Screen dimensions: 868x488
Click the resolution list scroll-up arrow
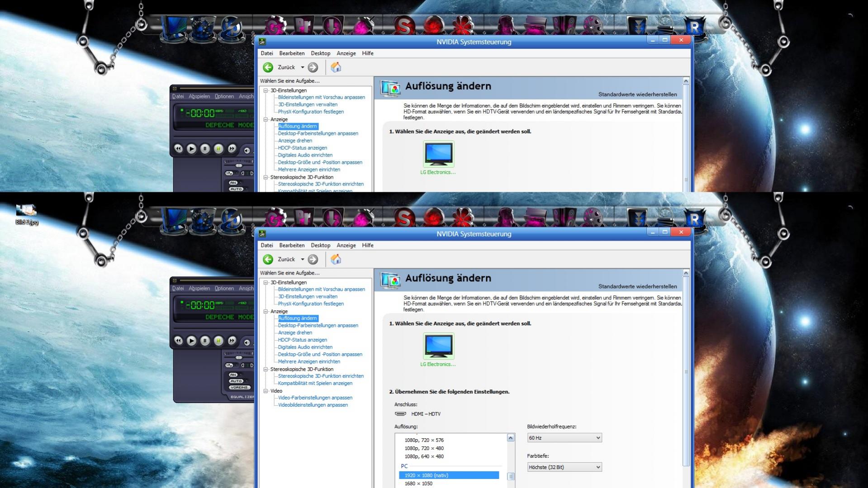click(x=511, y=438)
